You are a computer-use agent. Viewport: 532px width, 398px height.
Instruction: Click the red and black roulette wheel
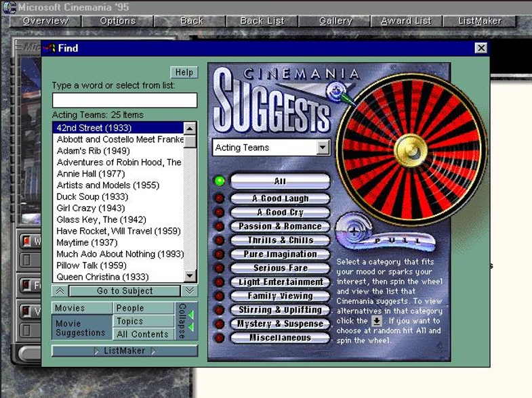click(x=411, y=150)
